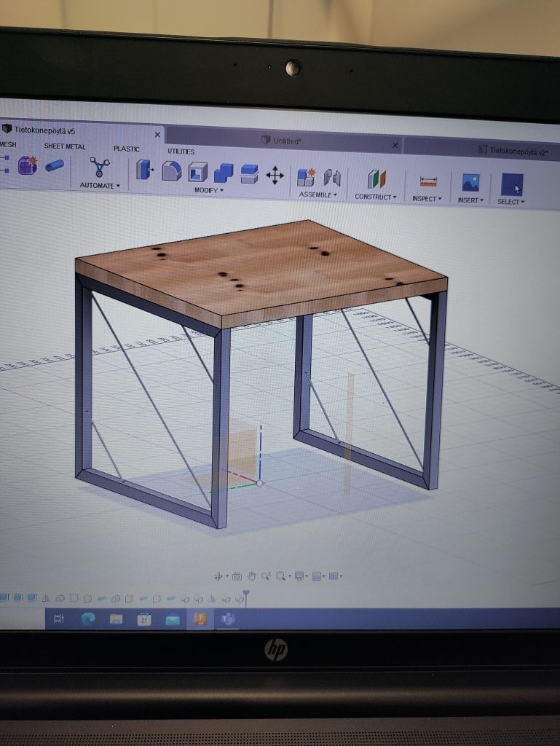Activate the Shell tool
This screenshot has width=560, height=746.
pyautogui.click(x=197, y=172)
